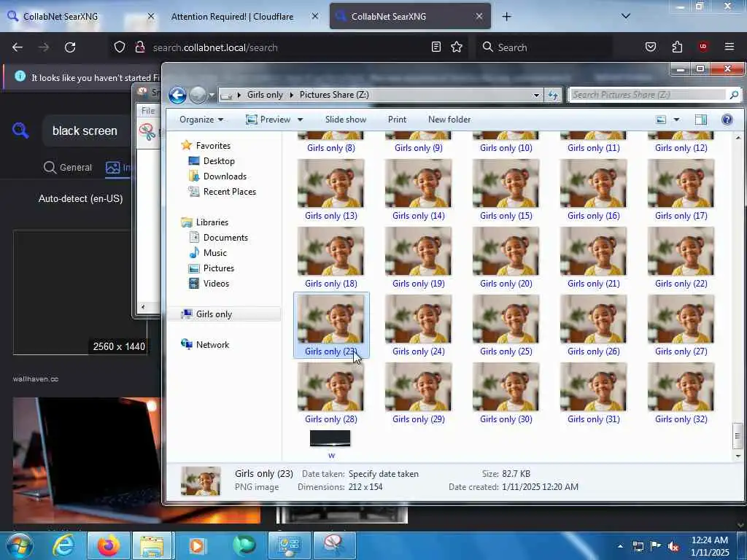This screenshot has height=560, width=747.
Task: Open address bar history dropdown
Action: (x=536, y=95)
